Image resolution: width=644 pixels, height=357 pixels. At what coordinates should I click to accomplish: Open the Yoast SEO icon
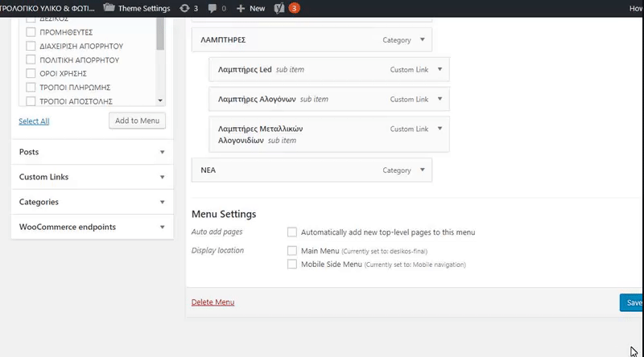pos(278,8)
